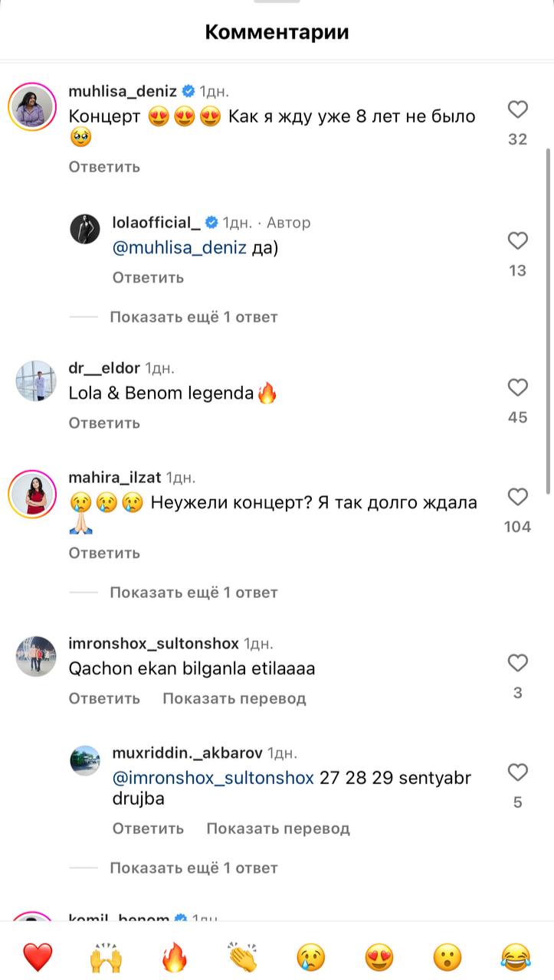Tap the laughing tears emoji reaction
Viewport: 554px width, 980px height.
tap(516, 957)
